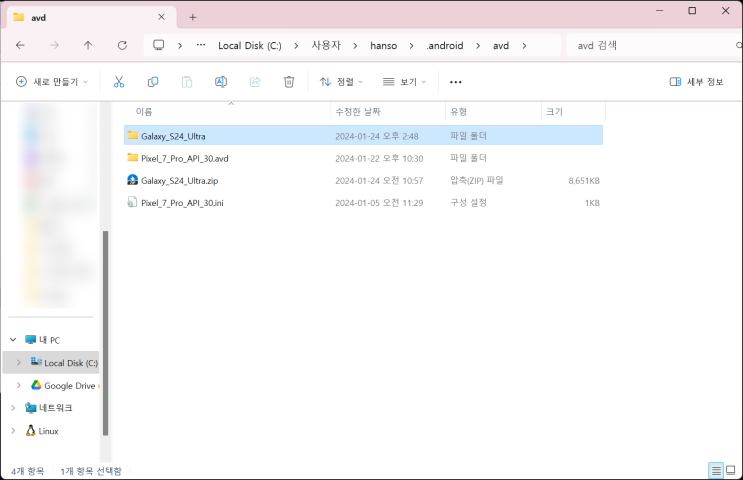Expand the Linux tree node
Image resolution: width=743 pixels, height=480 pixels.
[x=13, y=431]
